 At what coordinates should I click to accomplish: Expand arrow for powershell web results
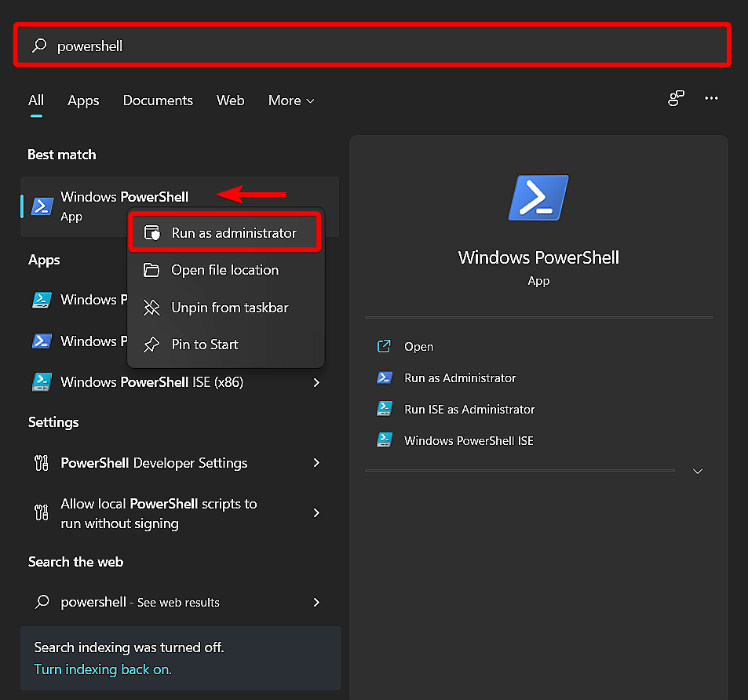tap(316, 602)
